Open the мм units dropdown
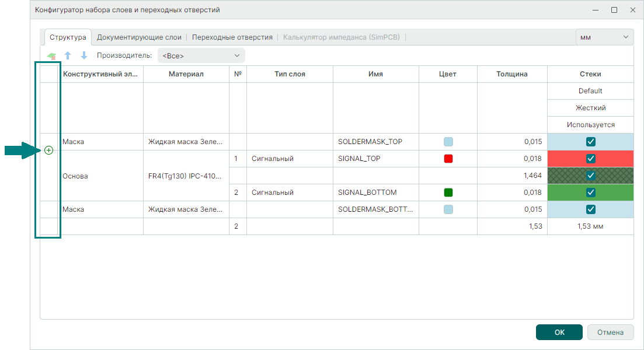The width and height of the screenshot is (644, 350). click(604, 37)
